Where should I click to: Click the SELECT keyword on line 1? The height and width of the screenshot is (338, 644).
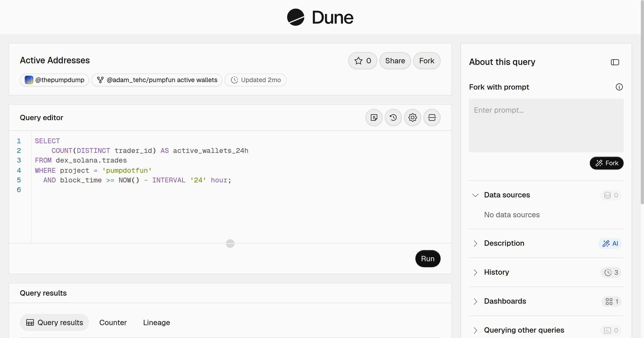tap(47, 141)
